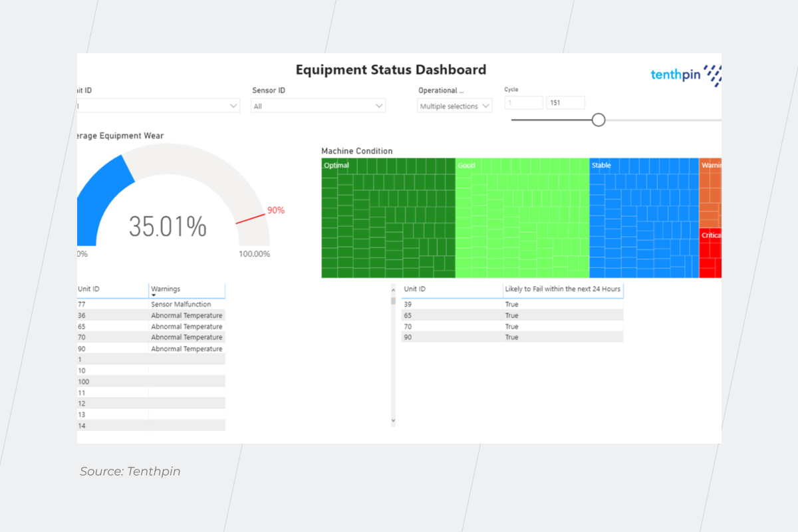Select the orange Warning treemap segment

pyautogui.click(x=710, y=193)
